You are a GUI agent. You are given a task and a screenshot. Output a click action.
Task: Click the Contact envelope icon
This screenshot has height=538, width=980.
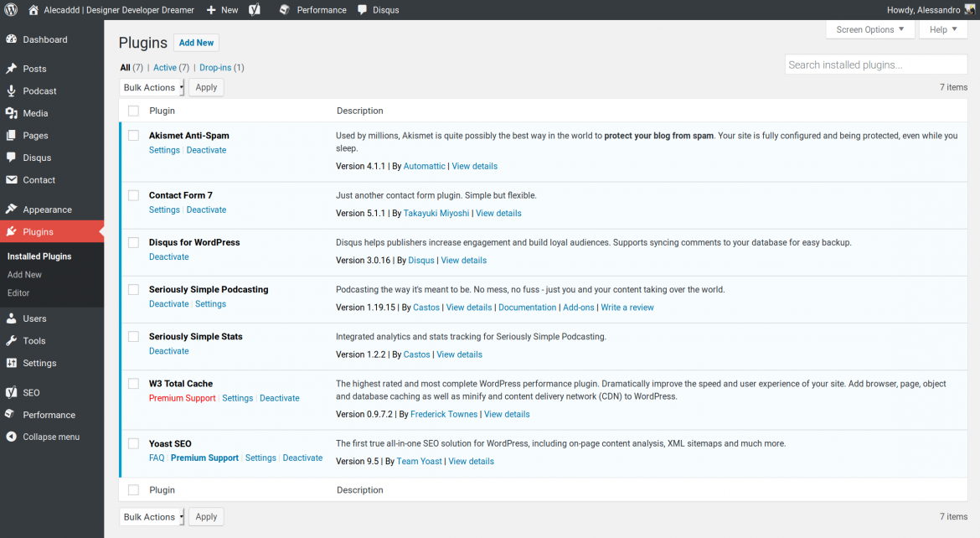(x=11, y=180)
